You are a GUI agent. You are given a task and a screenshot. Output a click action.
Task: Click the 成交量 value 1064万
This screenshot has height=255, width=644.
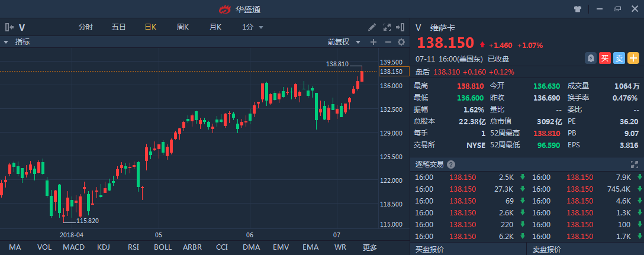click(x=627, y=86)
